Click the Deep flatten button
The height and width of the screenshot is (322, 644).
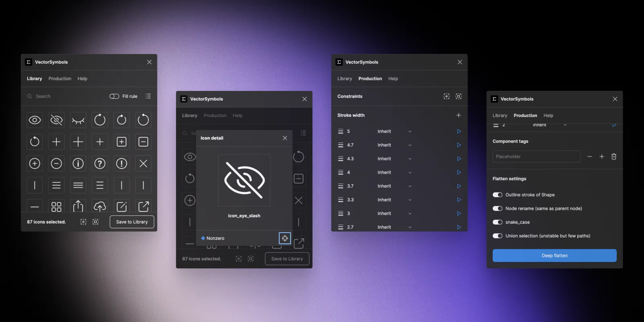click(x=555, y=256)
